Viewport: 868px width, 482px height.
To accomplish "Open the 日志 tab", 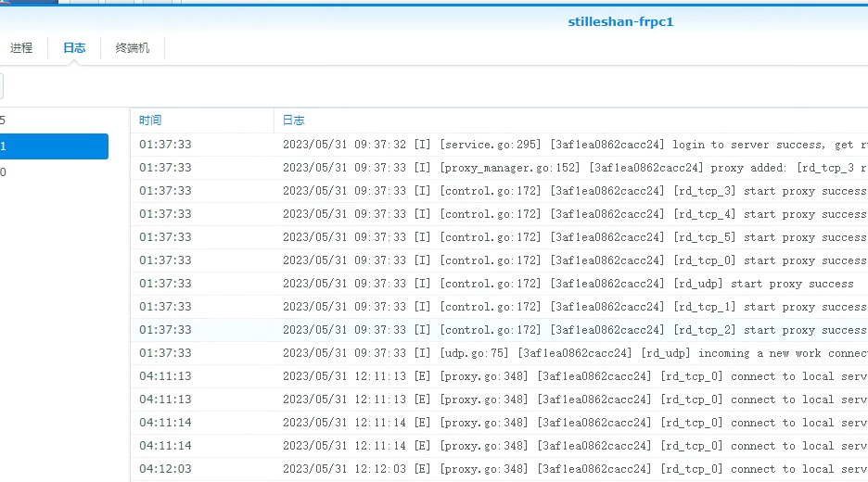I will pos(74,48).
